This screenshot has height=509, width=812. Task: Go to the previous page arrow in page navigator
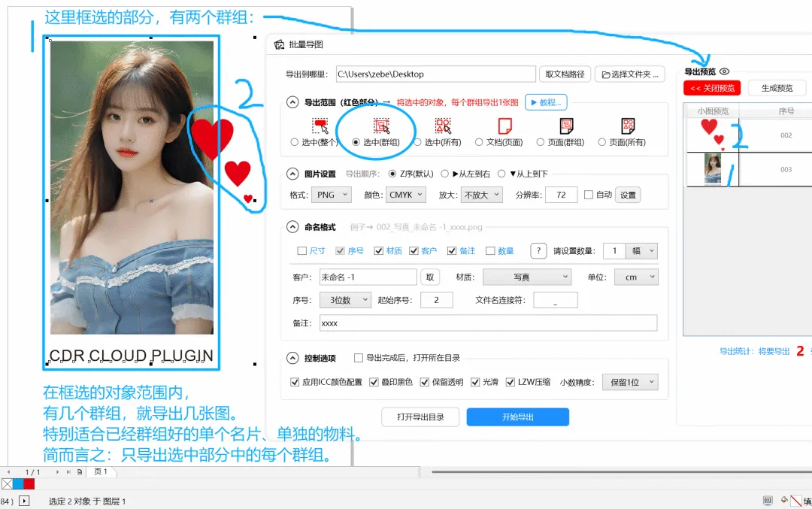[8, 471]
